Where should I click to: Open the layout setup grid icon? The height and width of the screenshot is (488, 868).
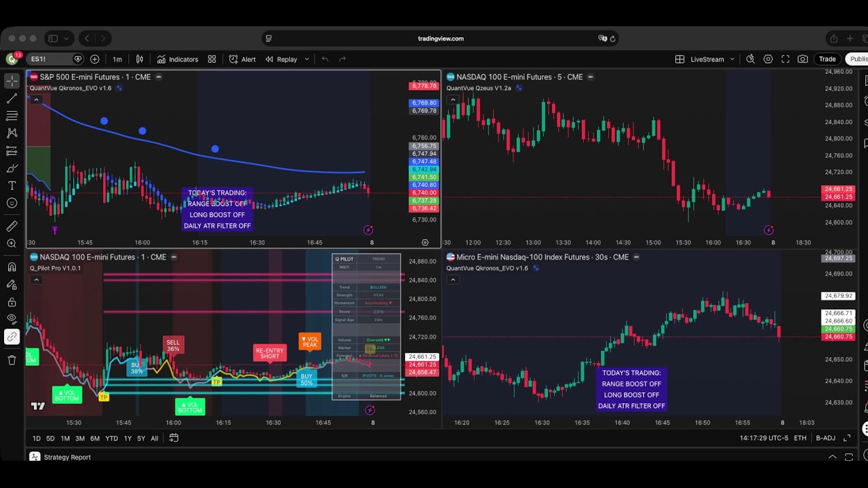tap(679, 59)
